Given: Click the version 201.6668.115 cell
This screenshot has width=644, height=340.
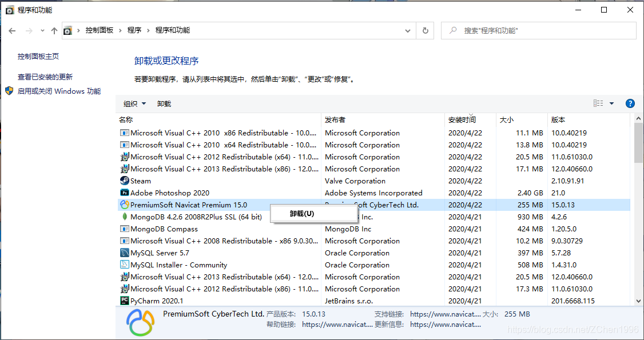Looking at the screenshot, I should [573, 301].
